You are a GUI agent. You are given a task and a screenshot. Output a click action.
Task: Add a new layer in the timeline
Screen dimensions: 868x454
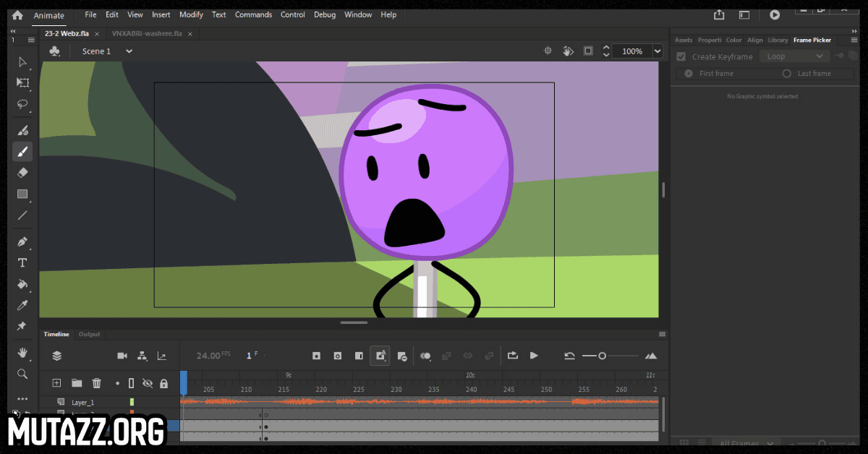click(56, 382)
